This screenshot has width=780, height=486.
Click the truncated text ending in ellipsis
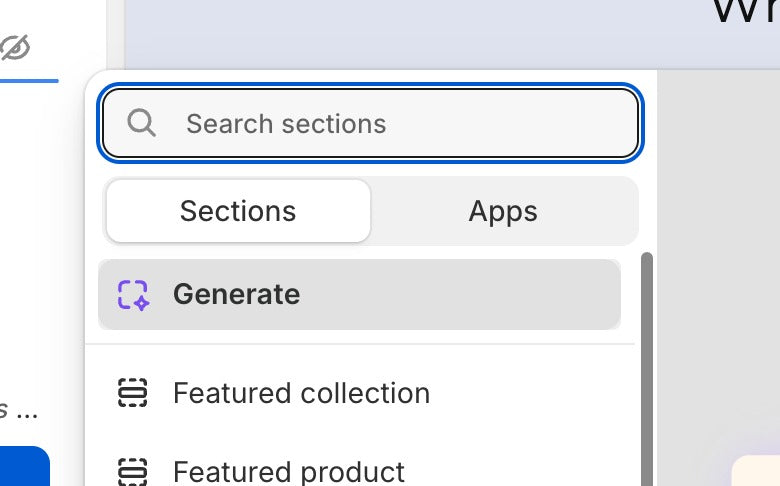click(x=18, y=410)
